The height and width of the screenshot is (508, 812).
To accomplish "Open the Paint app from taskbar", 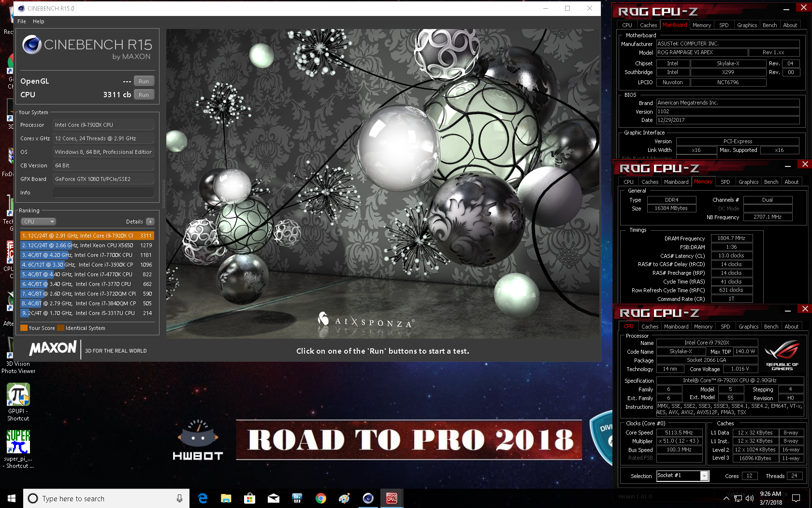I will (345, 498).
